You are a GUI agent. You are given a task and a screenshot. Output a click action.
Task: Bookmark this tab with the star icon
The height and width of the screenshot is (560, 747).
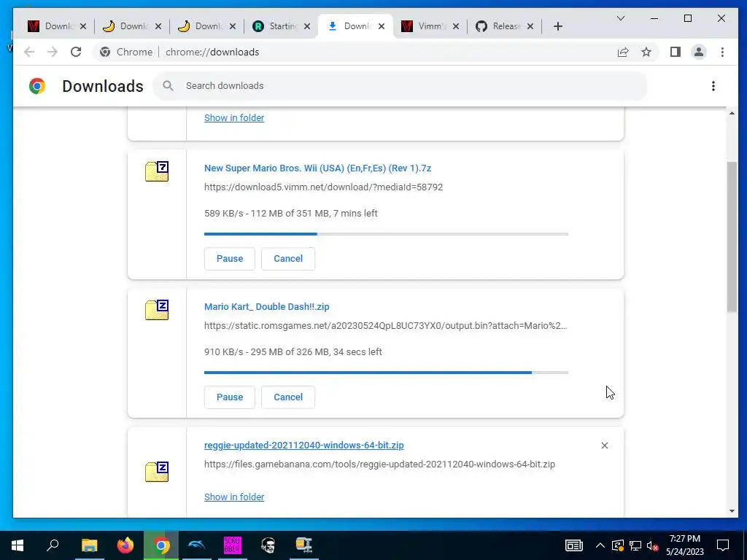coord(646,52)
